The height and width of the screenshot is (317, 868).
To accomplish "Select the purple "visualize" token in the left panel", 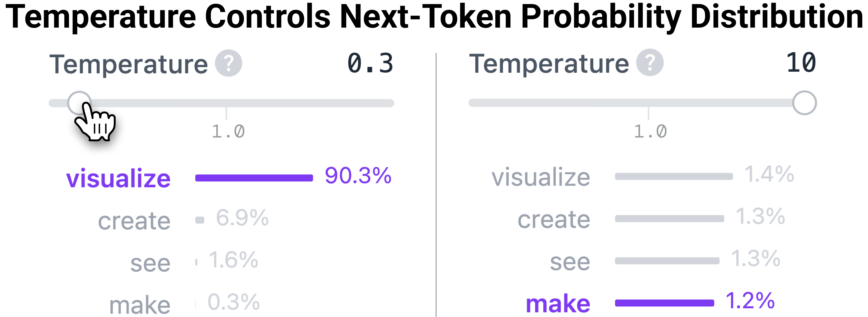I will 118,178.
